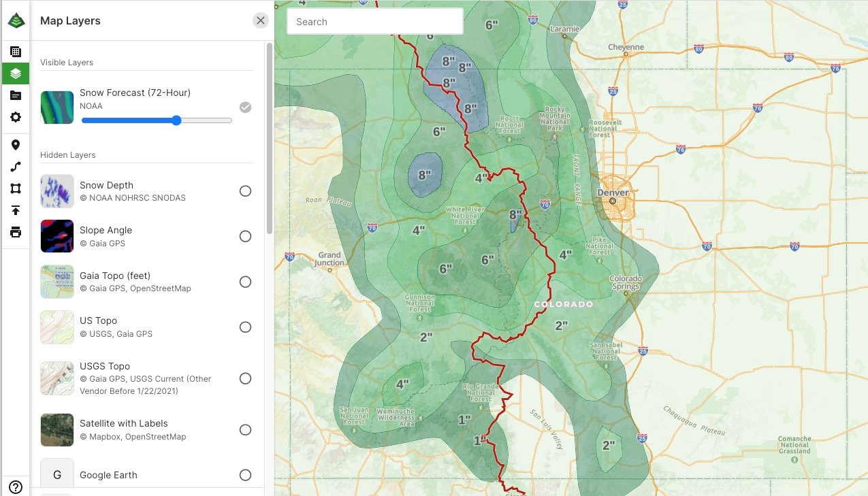The height and width of the screenshot is (496, 868).
Task: Click the print map icon
Action: (16, 233)
